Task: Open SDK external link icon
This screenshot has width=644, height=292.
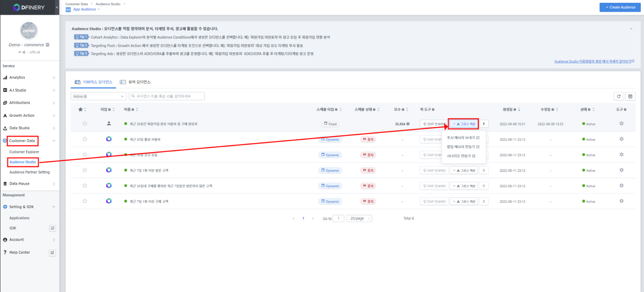Action: coord(52,228)
